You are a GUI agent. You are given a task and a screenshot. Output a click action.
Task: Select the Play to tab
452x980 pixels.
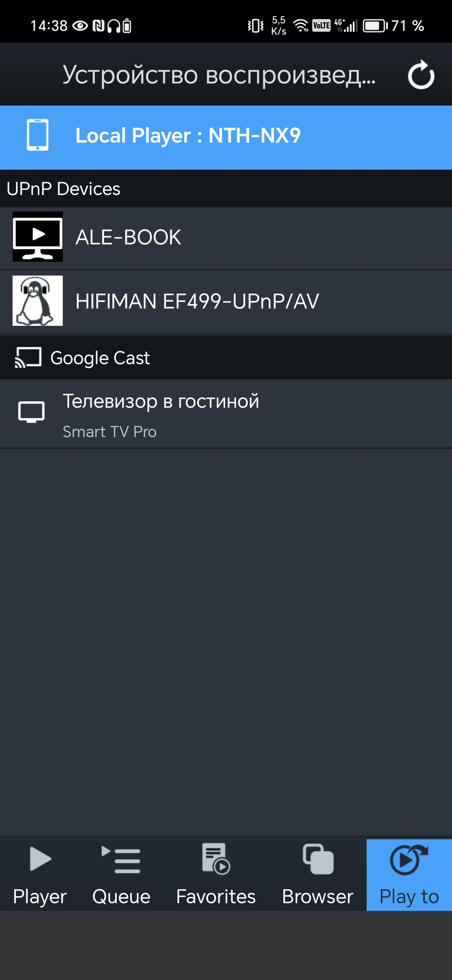(x=409, y=874)
